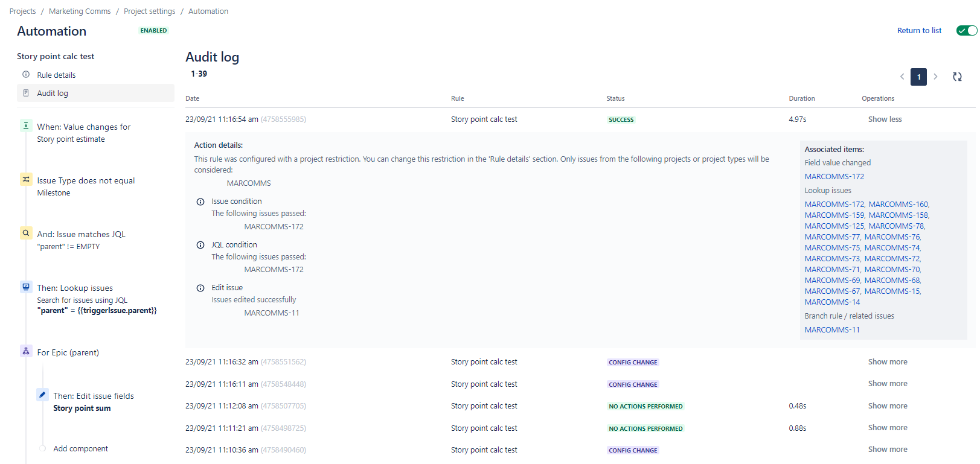Open MARCOMMS-14 lookup issue link
This screenshot has width=980, height=464.
click(x=832, y=302)
